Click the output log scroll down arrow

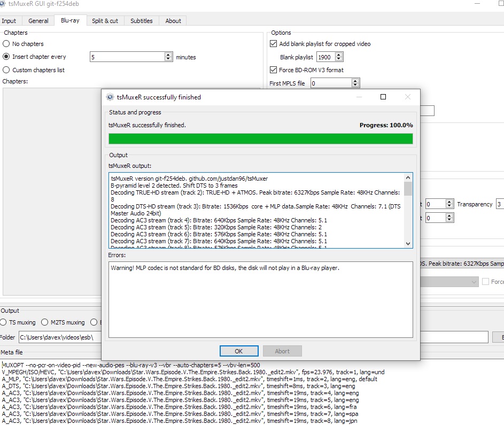pos(408,244)
